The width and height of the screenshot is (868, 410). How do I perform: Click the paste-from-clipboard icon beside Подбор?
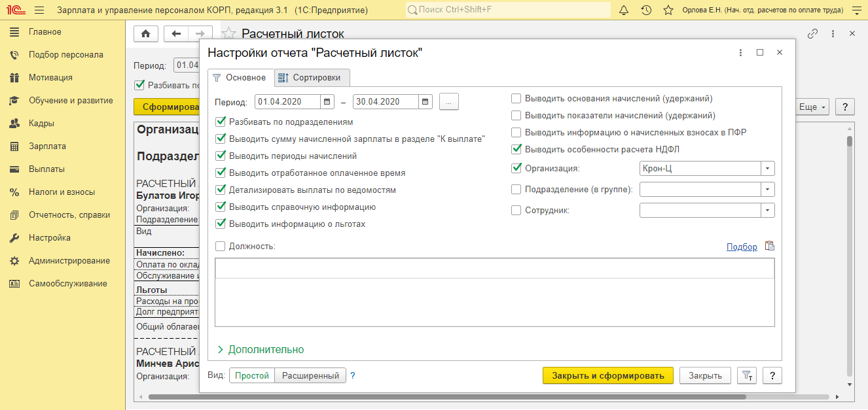[x=770, y=247]
